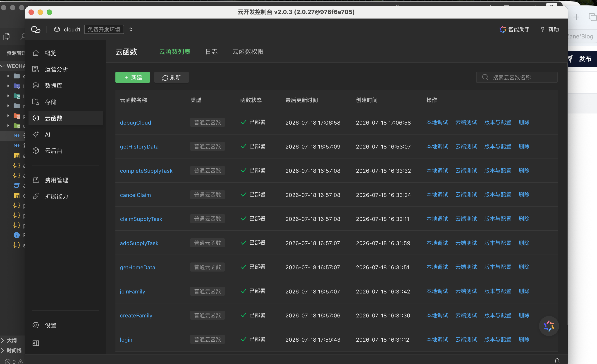This screenshot has height=364, width=597.
Task: Click the search magnifier icon
Action: pos(485,77)
